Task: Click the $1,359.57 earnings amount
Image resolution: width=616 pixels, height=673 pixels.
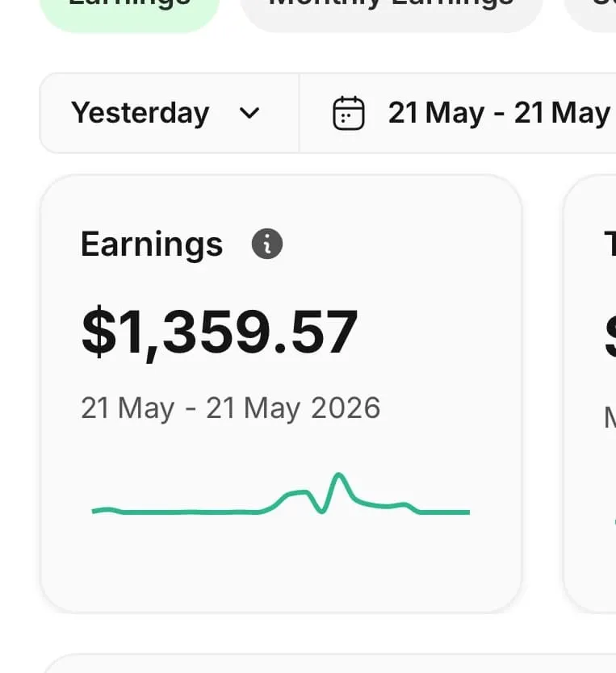Action: tap(220, 332)
